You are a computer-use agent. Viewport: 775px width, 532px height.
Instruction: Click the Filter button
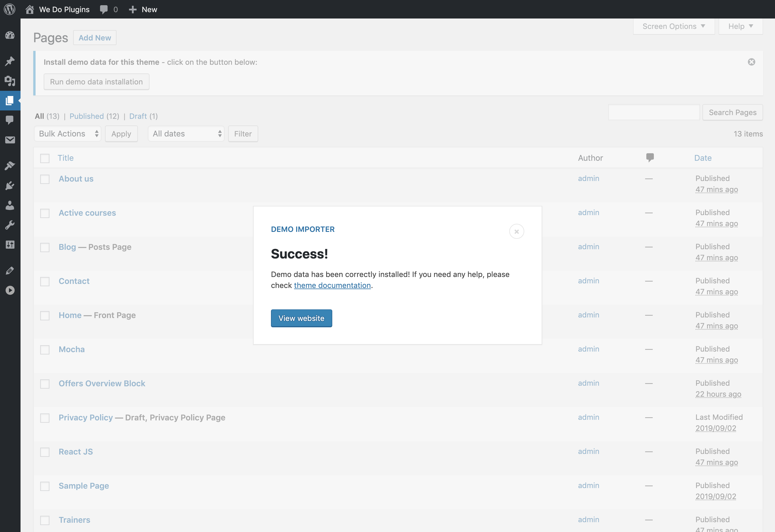click(x=243, y=134)
